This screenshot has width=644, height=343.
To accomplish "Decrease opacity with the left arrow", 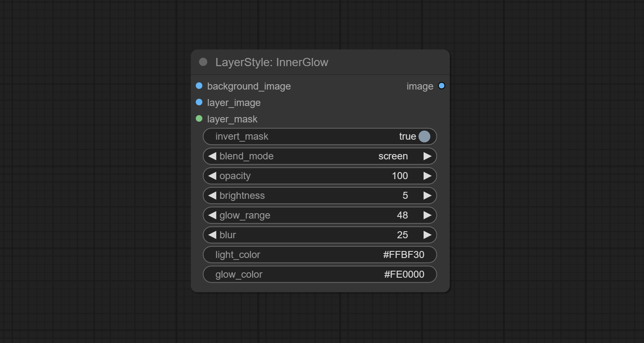I will tap(212, 176).
